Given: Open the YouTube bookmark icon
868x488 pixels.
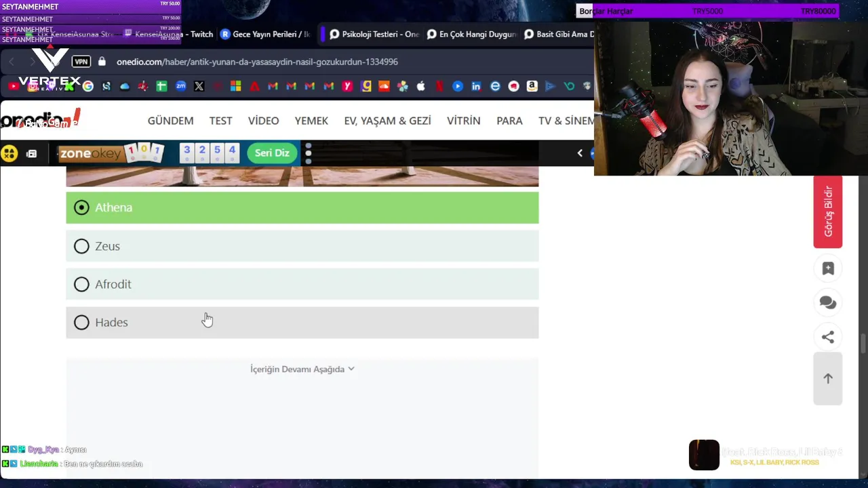Looking at the screenshot, I should pyautogui.click(x=14, y=86).
